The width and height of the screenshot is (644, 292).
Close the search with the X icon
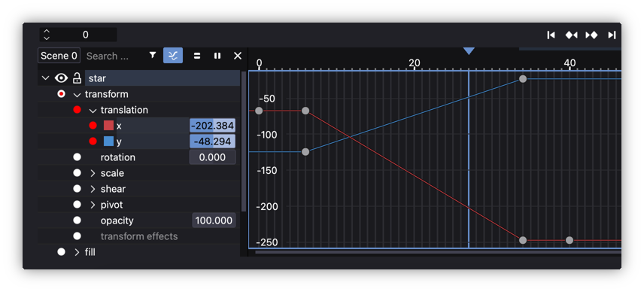click(x=238, y=56)
